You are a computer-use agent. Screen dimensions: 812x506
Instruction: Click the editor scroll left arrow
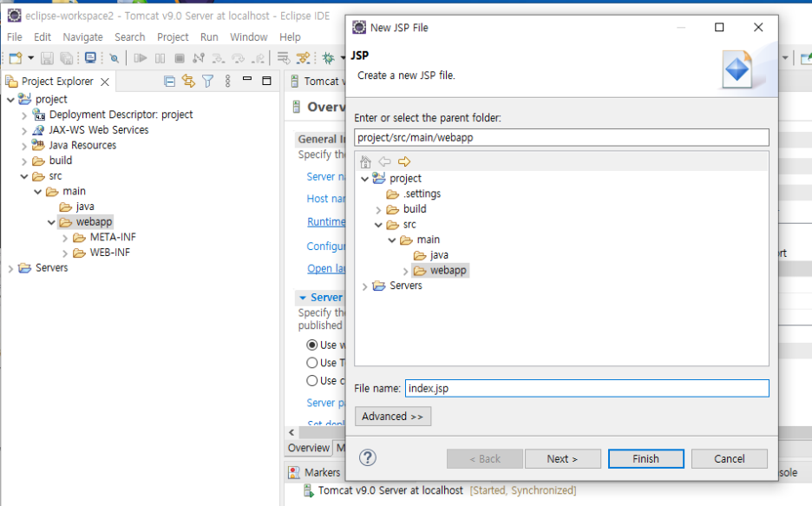[291, 432]
